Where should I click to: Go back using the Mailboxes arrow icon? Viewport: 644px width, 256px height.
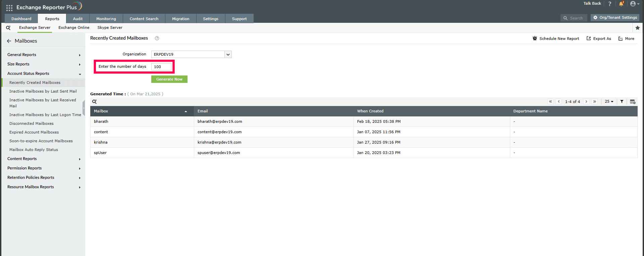coord(9,41)
